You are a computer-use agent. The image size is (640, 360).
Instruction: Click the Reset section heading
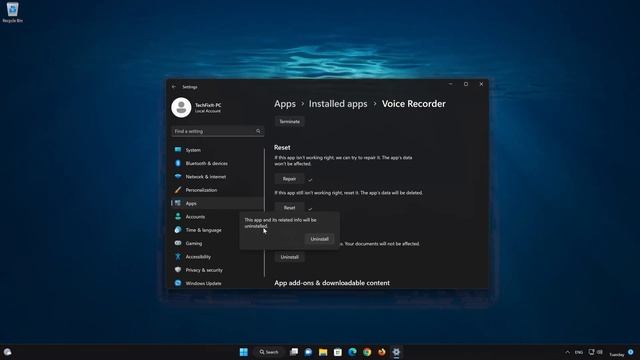(282, 147)
